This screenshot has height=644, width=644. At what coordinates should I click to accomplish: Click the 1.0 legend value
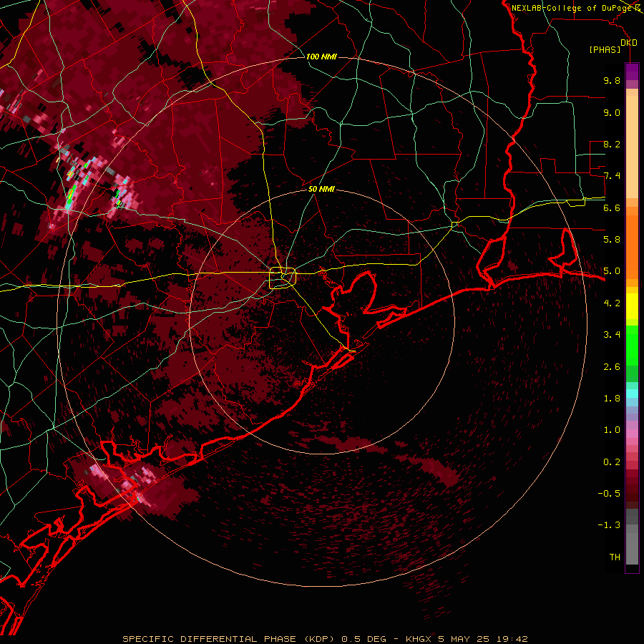(612, 430)
